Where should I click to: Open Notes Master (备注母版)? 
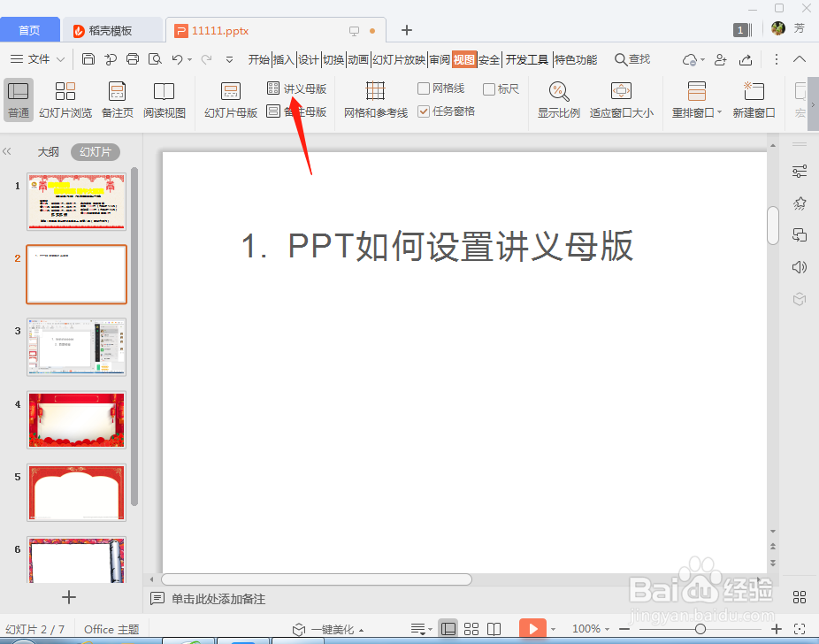(296, 111)
